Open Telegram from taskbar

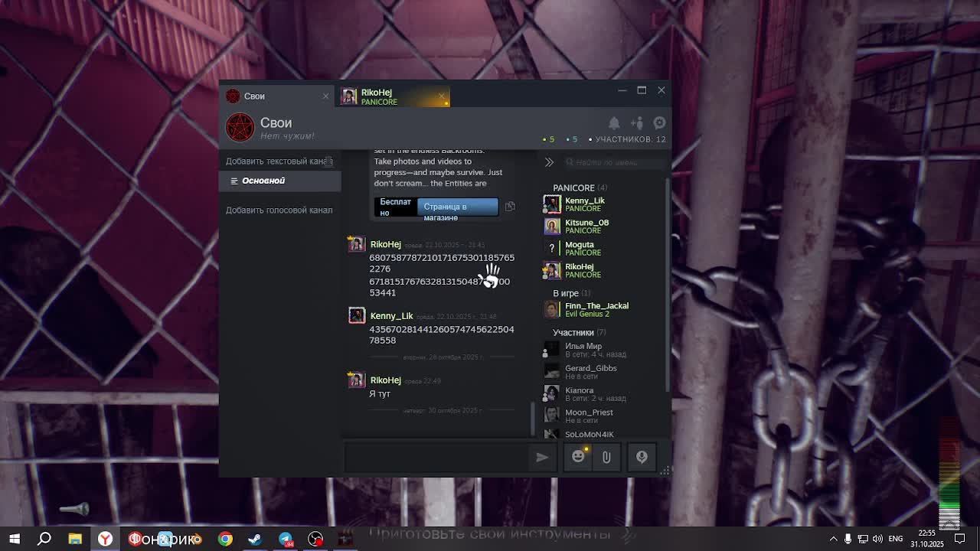286,539
